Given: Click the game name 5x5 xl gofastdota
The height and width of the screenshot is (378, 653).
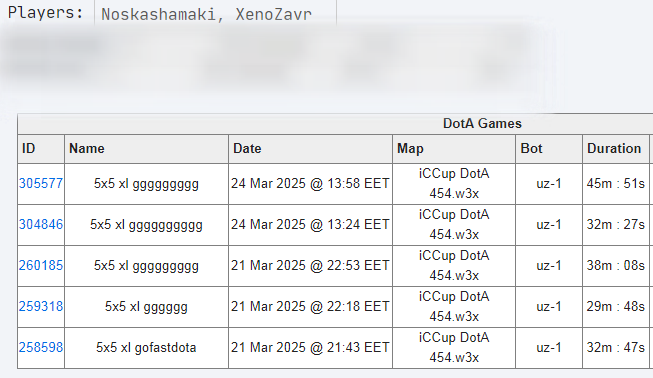Looking at the screenshot, I should tap(146, 347).
